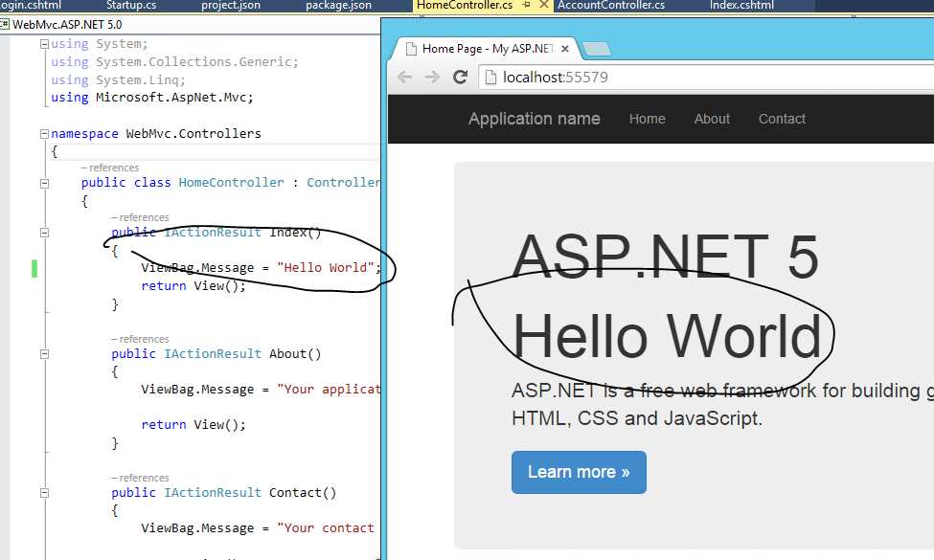Viewport: 934px width, 560px height.
Task: Collapse the HomeController class block
Action: point(44,183)
